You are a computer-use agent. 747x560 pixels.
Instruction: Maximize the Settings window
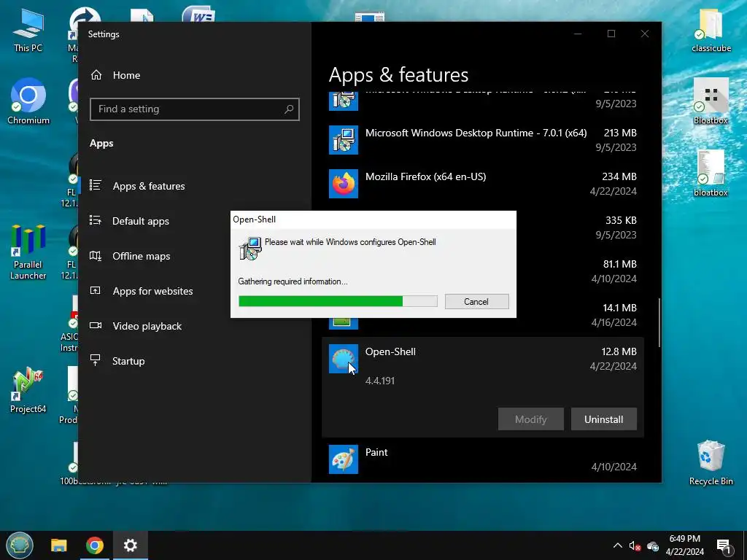611,34
